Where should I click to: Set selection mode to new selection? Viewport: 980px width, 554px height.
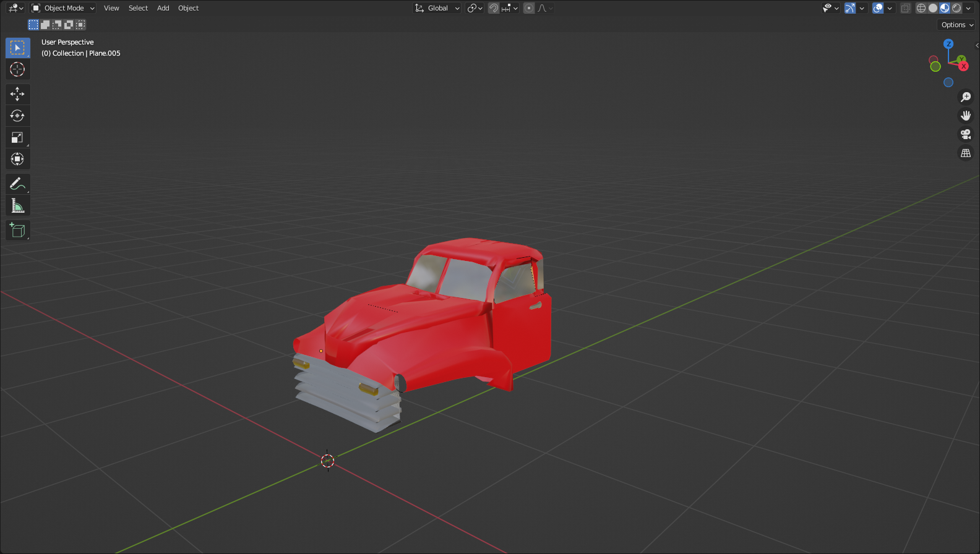tap(33, 25)
